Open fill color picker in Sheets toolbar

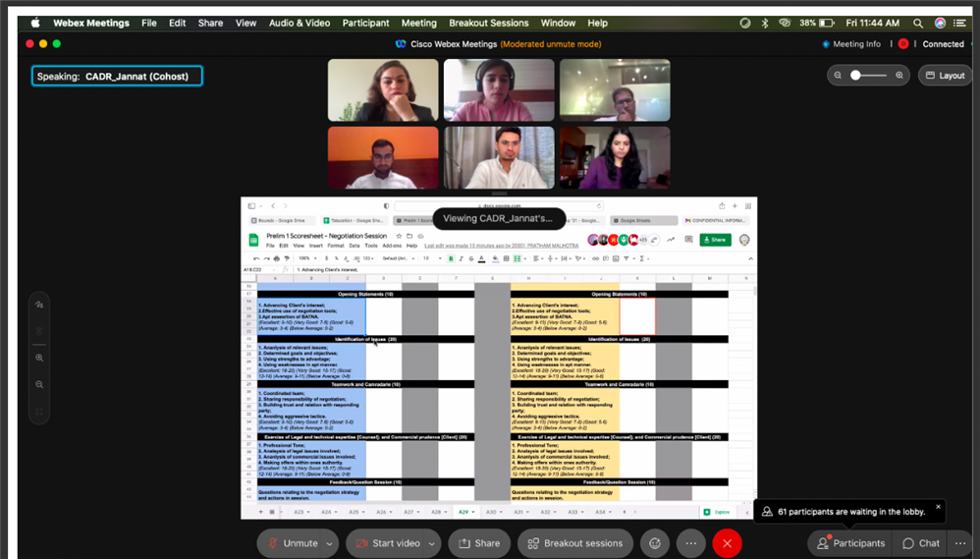click(x=495, y=258)
